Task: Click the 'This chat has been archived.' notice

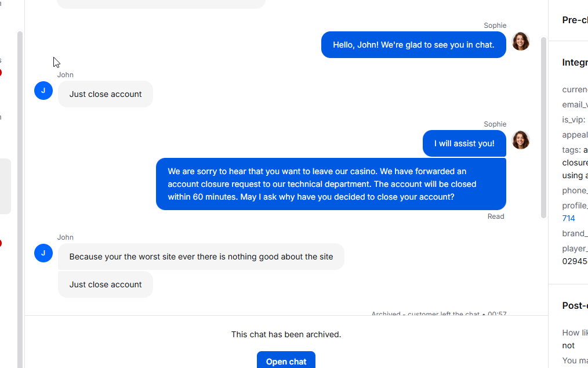Action: pos(286,334)
